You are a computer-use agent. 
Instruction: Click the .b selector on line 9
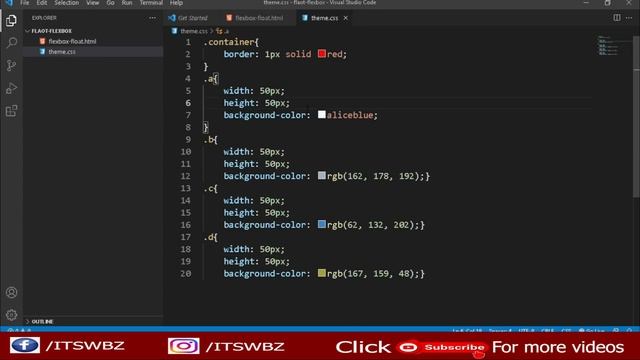click(208, 140)
